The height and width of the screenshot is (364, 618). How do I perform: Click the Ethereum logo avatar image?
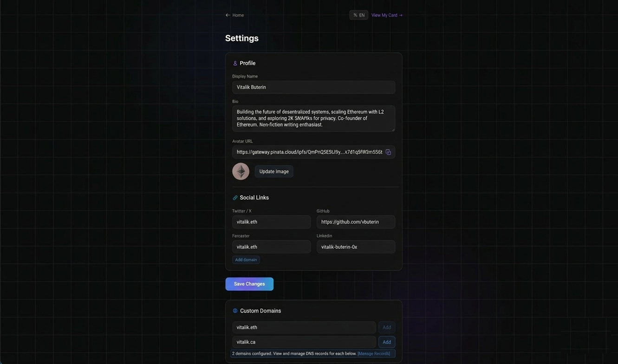coord(241,171)
